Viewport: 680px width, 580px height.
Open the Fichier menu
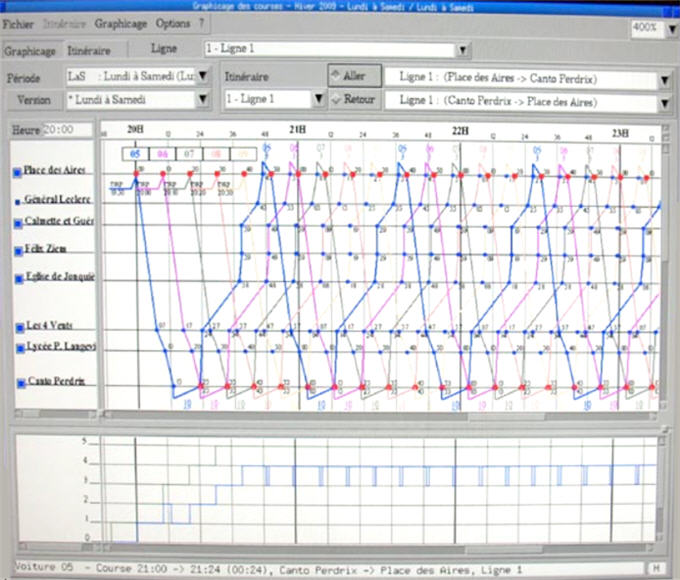(x=18, y=24)
